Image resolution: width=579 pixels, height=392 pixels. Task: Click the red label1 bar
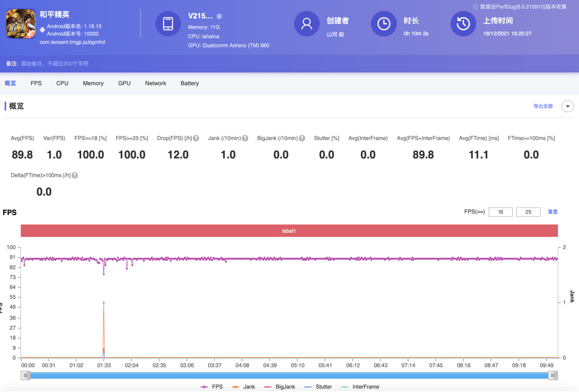coord(289,231)
